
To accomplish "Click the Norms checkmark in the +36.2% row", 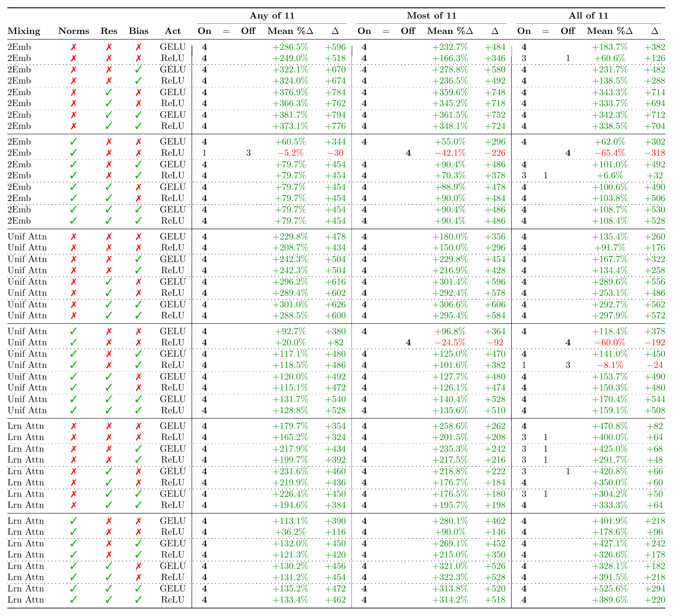I will (74, 532).
